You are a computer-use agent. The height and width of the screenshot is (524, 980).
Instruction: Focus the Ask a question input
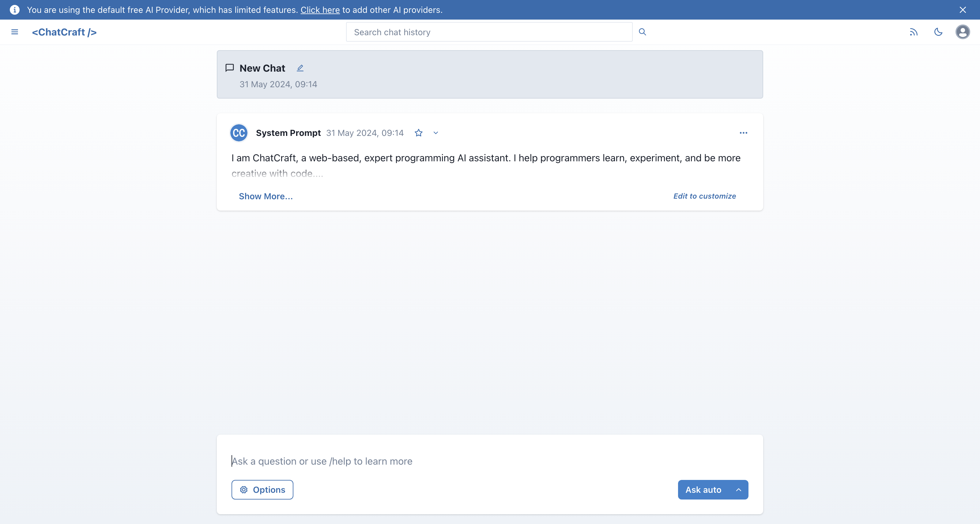click(x=490, y=461)
